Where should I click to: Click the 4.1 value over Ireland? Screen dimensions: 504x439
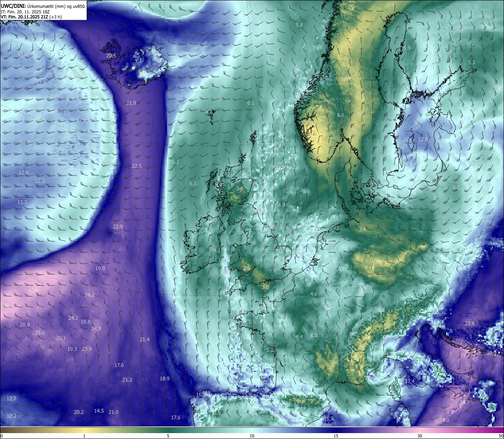tap(217, 250)
